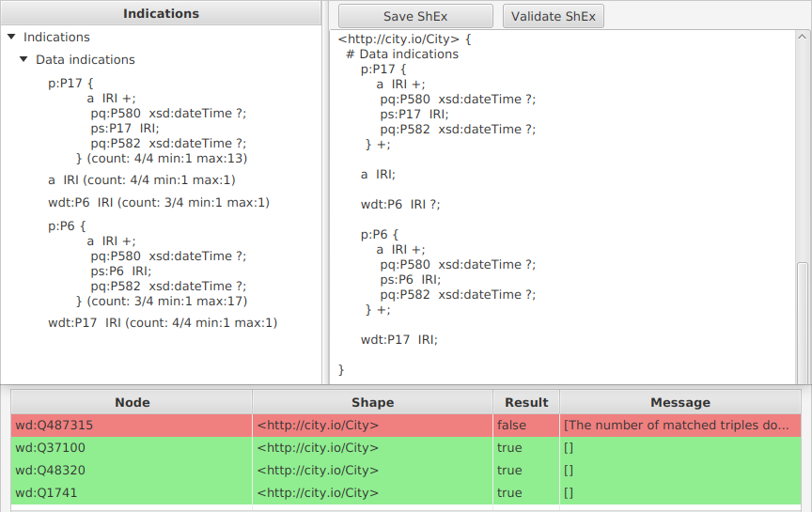Select wdt:P6 IRI indication in tree
This screenshot has height=512, width=812.
pyautogui.click(x=158, y=202)
